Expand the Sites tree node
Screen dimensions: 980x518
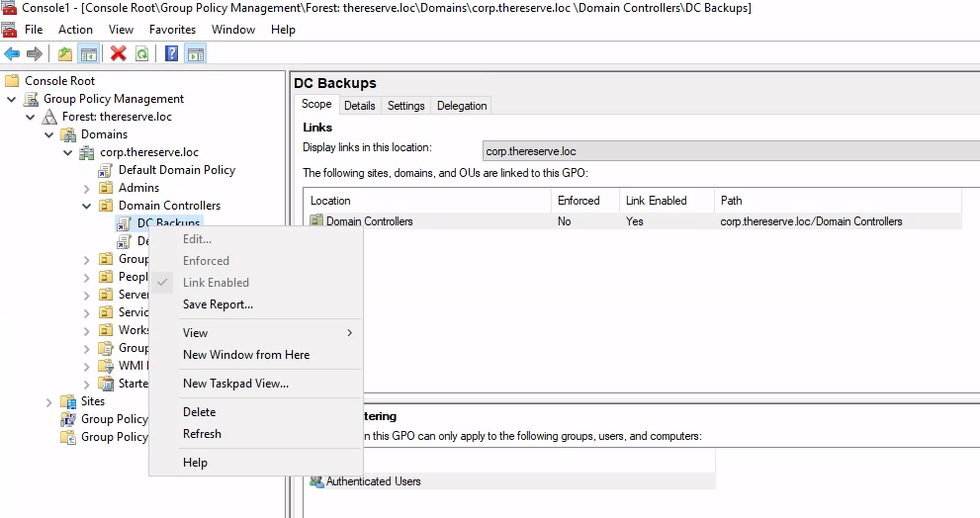(49, 401)
